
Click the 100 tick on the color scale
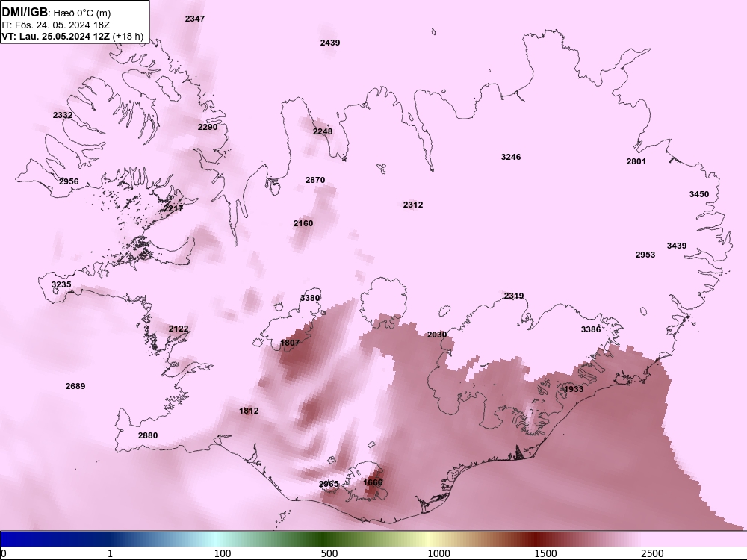pyautogui.click(x=223, y=553)
